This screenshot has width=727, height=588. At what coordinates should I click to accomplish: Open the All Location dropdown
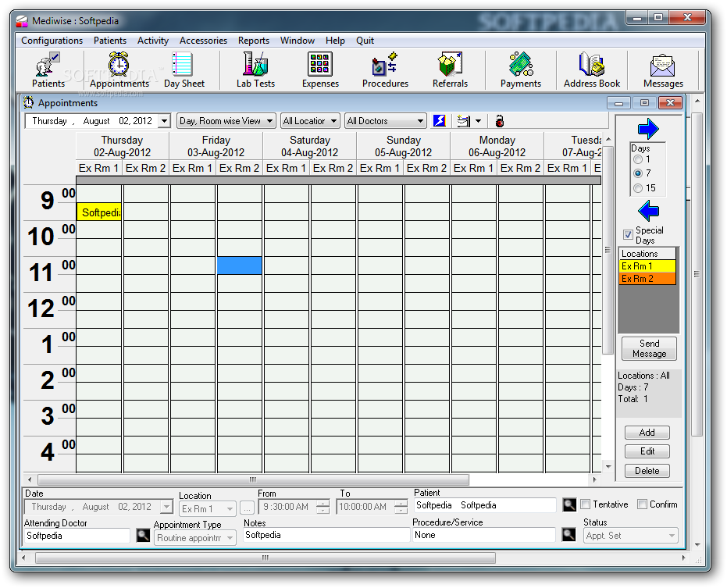[x=310, y=121]
